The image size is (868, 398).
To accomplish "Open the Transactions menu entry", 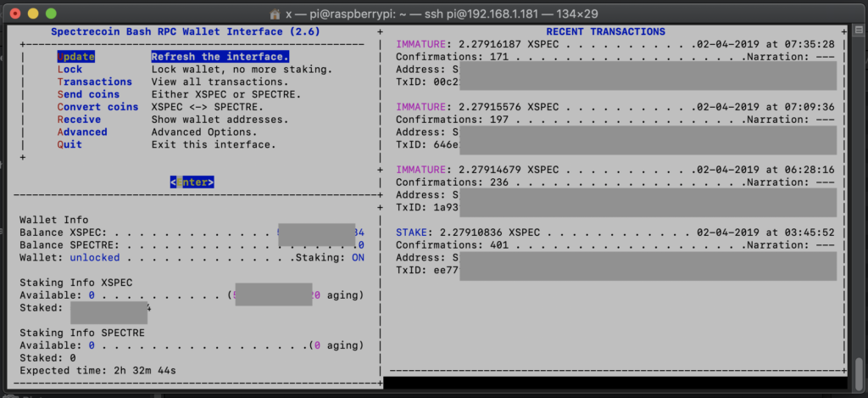I will click(x=95, y=82).
